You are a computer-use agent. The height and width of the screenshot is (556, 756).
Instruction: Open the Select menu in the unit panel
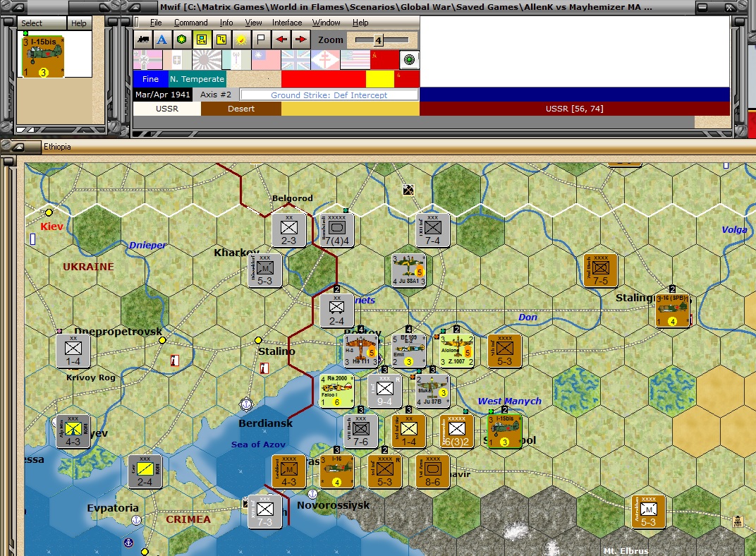(x=31, y=23)
